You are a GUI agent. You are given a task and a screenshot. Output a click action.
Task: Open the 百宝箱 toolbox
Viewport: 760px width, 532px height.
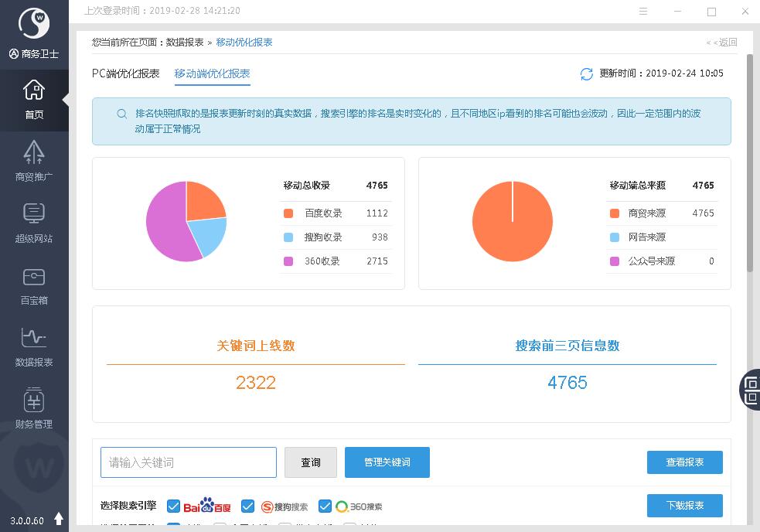pos(34,284)
